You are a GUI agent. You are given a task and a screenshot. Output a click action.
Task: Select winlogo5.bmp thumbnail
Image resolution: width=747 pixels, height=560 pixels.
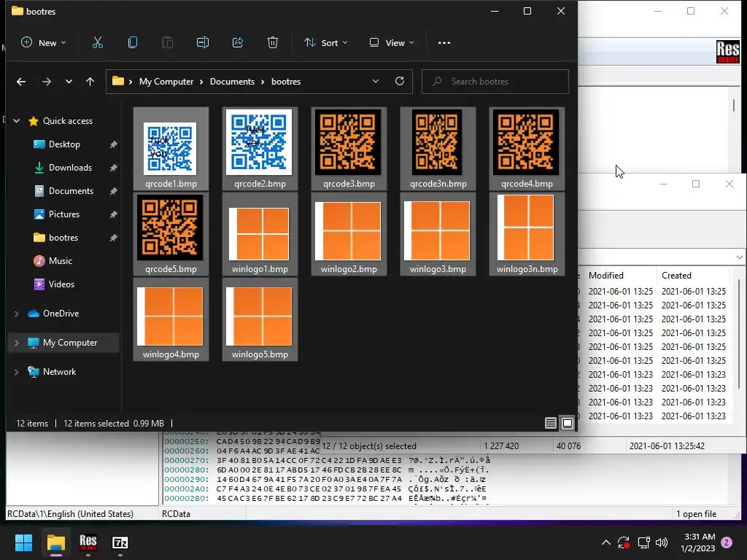(260, 319)
